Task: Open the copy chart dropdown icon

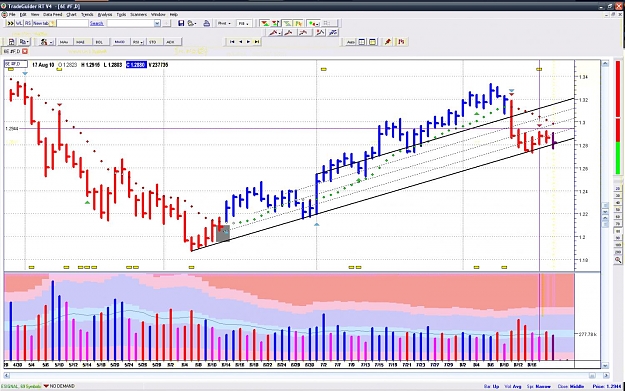Action: tap(24, 42)
